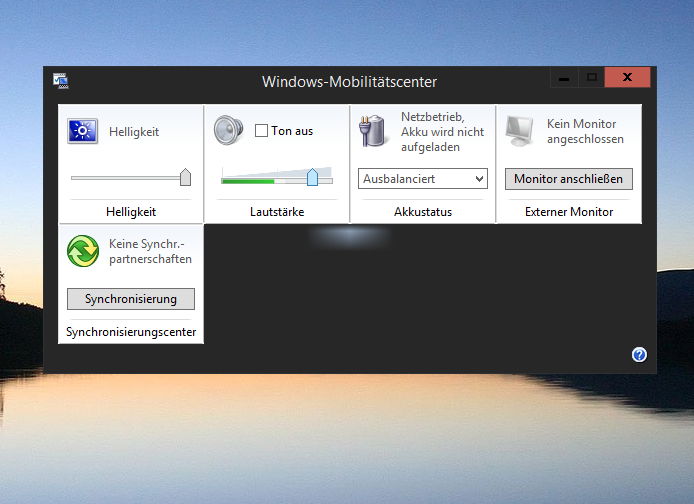Click the Synchronisierungscenter footer label

tap(131, 332)
